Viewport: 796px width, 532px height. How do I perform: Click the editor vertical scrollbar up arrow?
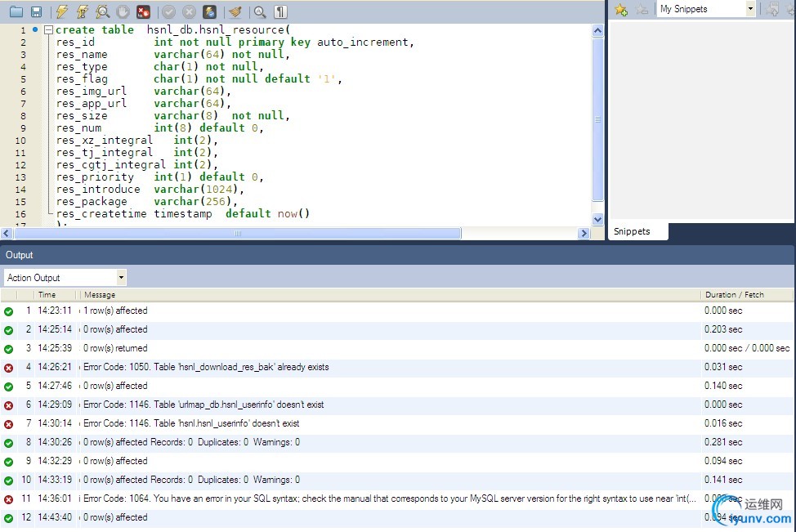(597, 30)
